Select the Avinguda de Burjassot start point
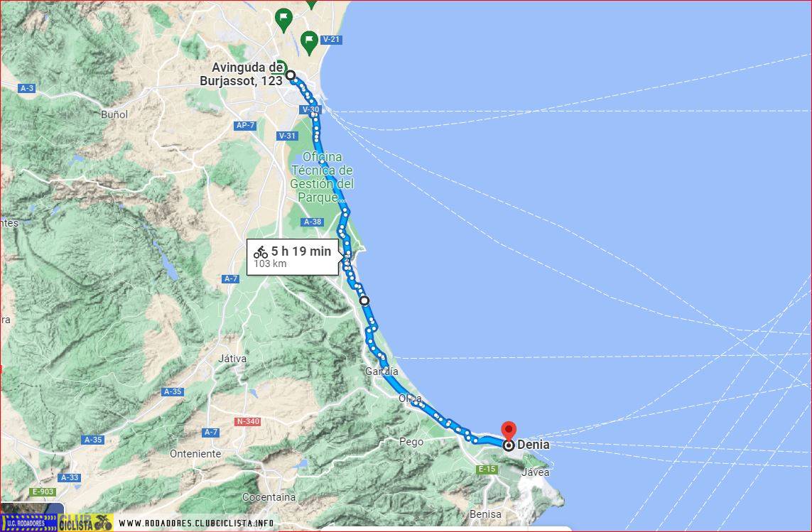This screenshot has height=532, width=812. (x=291, y=75)
